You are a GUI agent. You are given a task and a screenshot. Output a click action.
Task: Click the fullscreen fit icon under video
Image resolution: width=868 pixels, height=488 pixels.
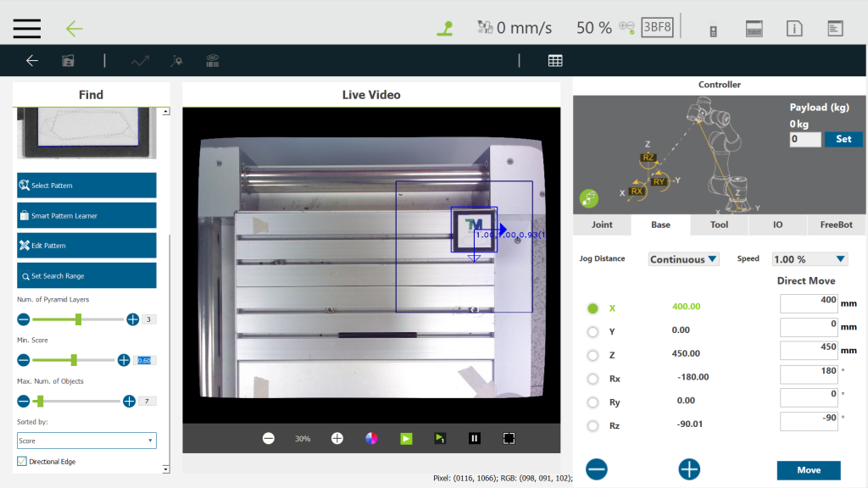509,438
